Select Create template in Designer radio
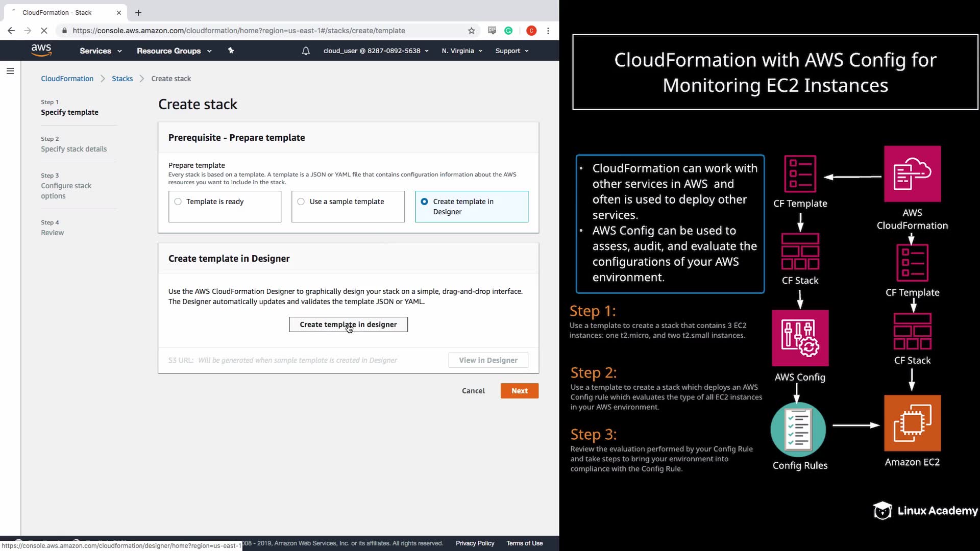 pos(424,202)
